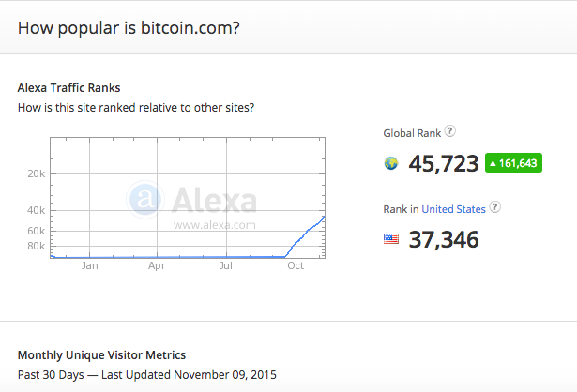The image size is (577, 392).
Task: Click the Alexa Traffic Ranks heading
Action: pyautogui.click(x=68, y=88)
